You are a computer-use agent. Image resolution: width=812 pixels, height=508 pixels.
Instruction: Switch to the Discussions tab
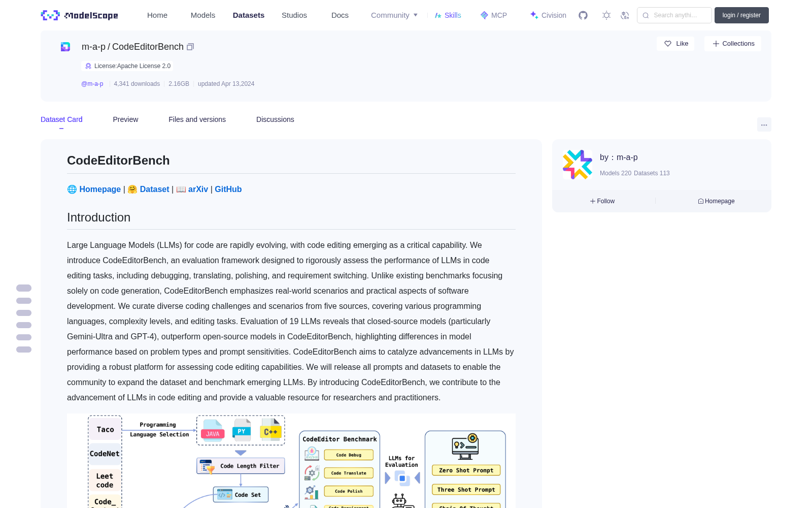pos(275,119)
